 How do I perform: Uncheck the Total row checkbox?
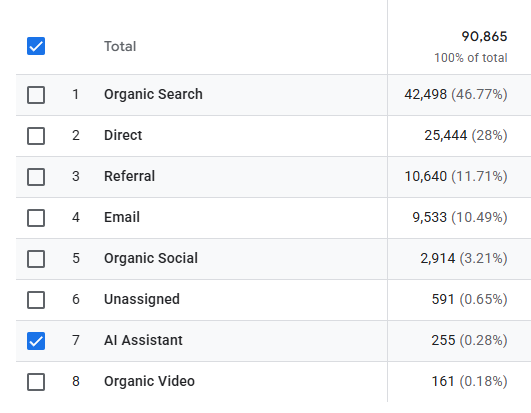pyautogui.click(x=36, y=46)
